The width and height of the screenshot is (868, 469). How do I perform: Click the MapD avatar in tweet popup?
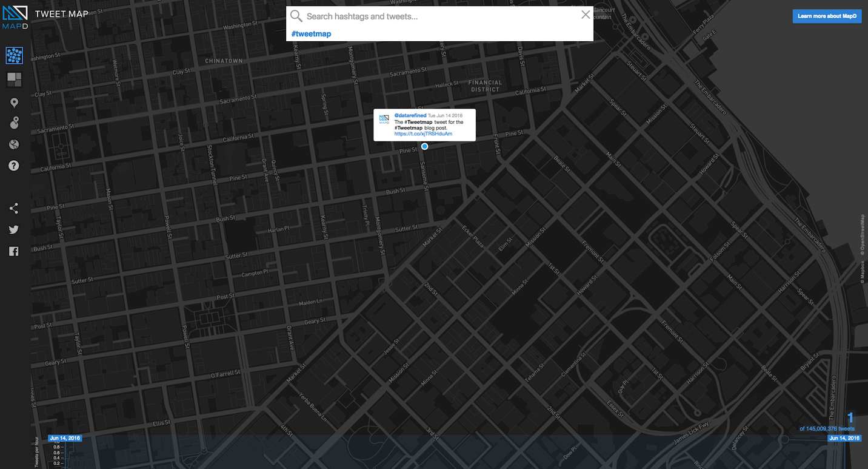[x=384, y=119]
